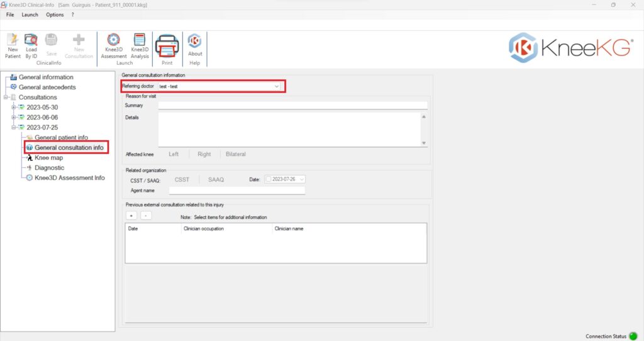Click the KneeKG logo
Image resolution: width=644 pixels, height=341 pixels.
pos(571,47)
